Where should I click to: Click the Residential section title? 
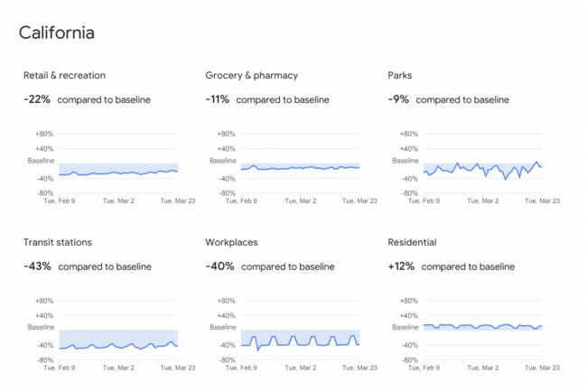pos(412,242)
